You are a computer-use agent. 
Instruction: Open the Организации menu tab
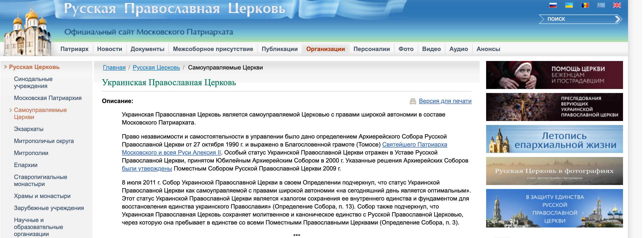(x=325, y=49)
